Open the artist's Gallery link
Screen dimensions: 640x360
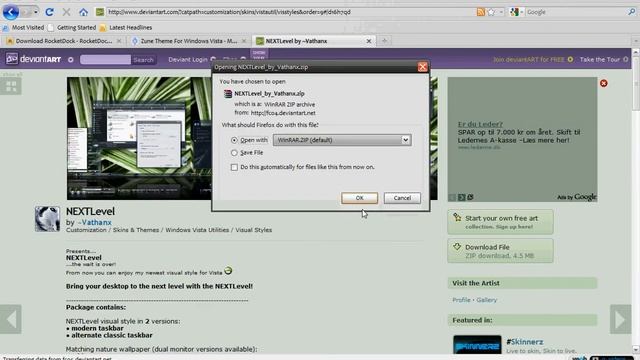pyautogui.click(x=487, y=300)
